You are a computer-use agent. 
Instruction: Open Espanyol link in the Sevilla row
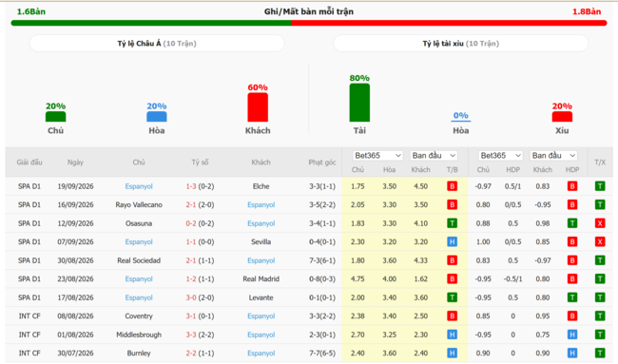pos(139,242)
